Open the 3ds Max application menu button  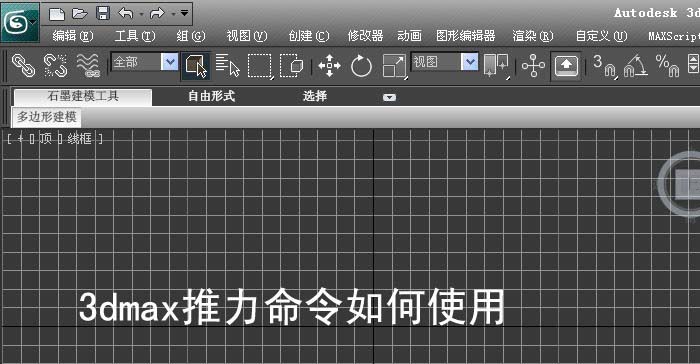20,23
